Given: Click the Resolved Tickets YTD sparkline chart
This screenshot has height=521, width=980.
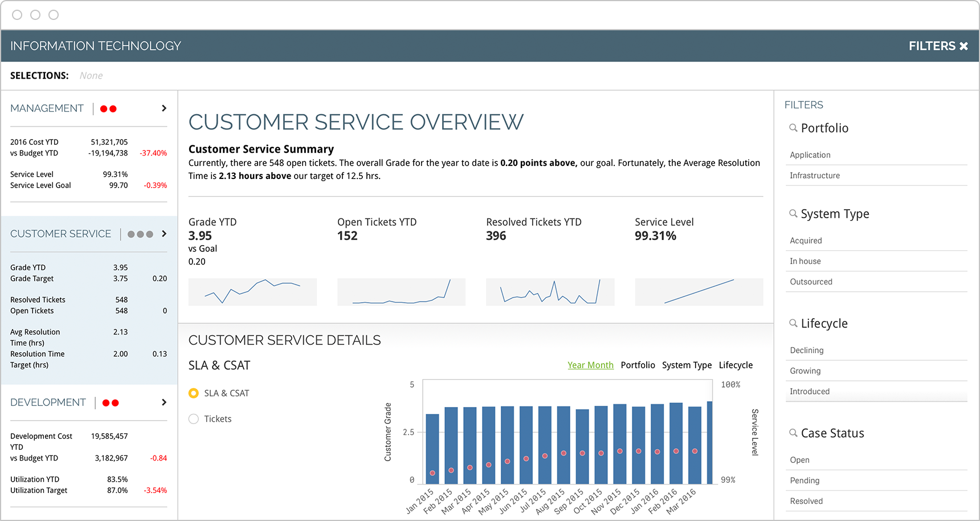Looking at the screenshot, I should [550, 292].
